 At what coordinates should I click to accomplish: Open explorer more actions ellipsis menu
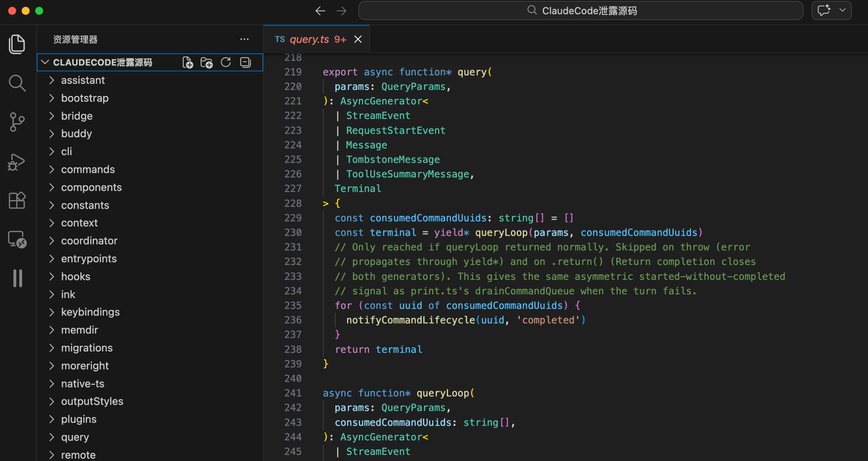point(244,39)
